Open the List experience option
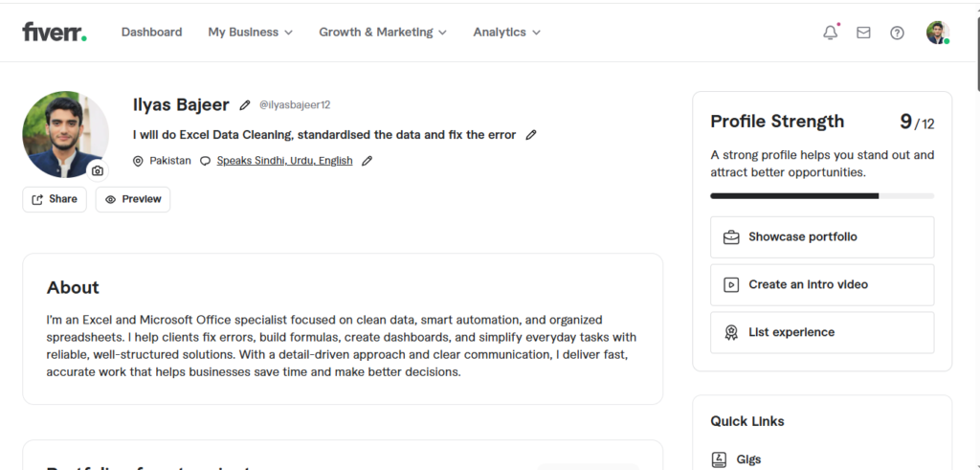This screenshot has height=470, width=980. pyautogui.click(x=821, y=332)
